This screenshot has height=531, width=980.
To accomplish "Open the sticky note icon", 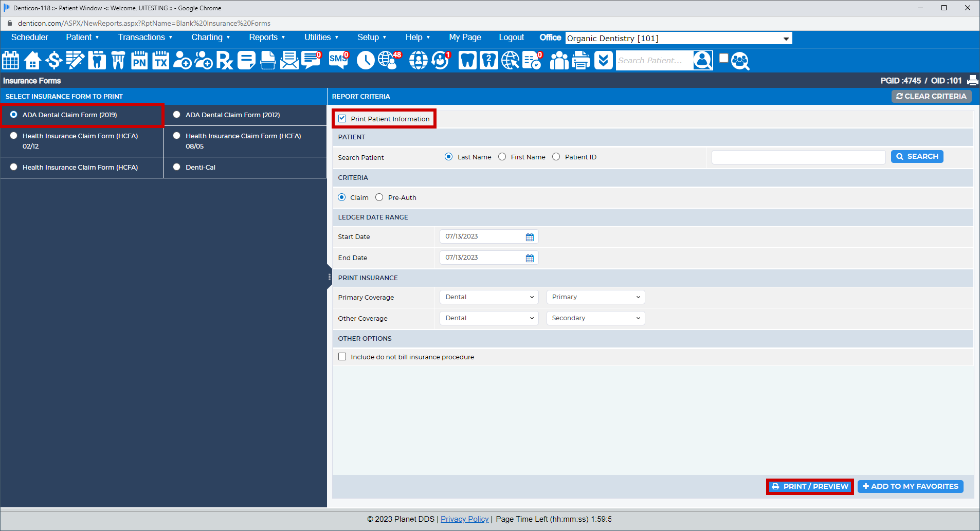I will coord(246,60).
